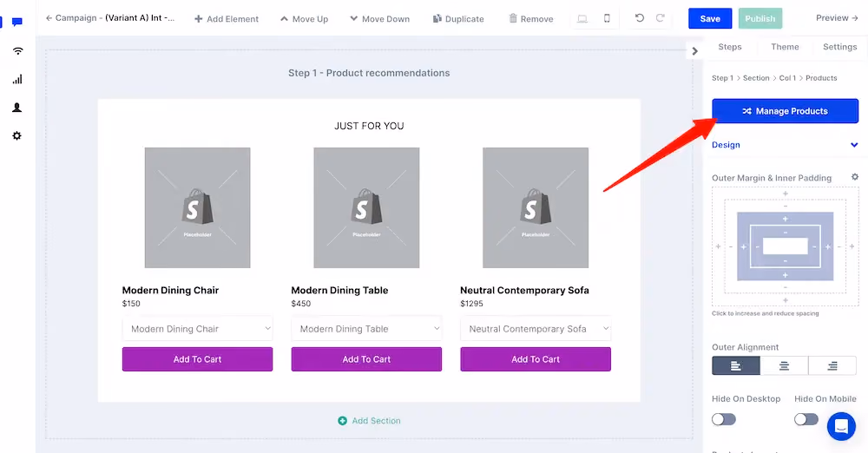
Task: Set outer alignment to right
Action: (x=832, y=366)
